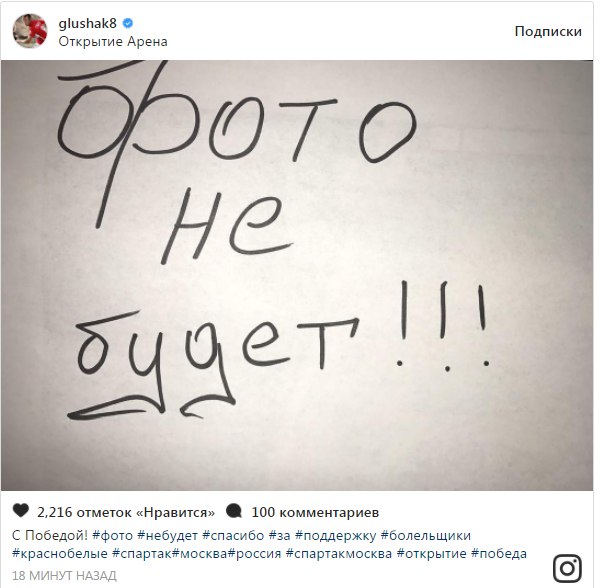Open glushak8 profile avatar
The image size is (601, 588).
(x=30, y=31)
